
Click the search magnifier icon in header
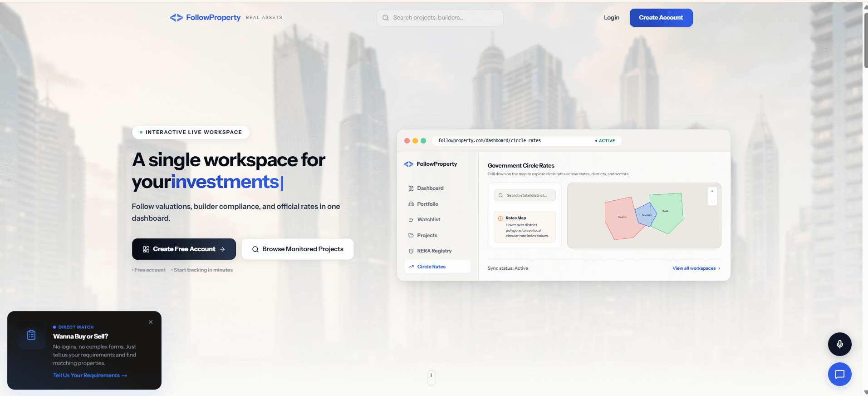[x=386, y=18]
